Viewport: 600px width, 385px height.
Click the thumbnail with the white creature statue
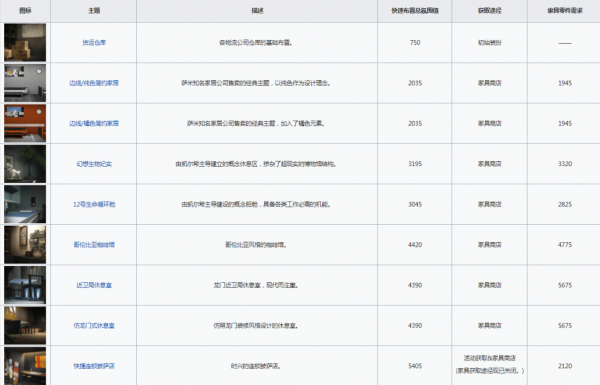[25, 164]
